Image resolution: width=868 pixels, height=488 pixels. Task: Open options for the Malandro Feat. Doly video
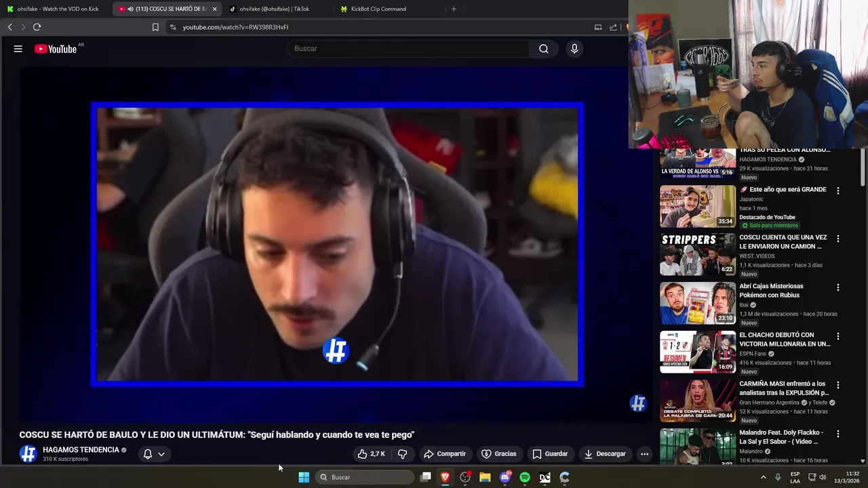(x=838, y=434)
